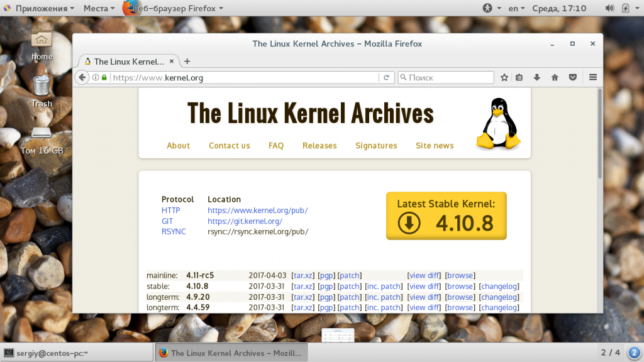Viewport: 644px width, 362px height.
Task: Open the Firefox hamburger menu
Action: point(593,77)
